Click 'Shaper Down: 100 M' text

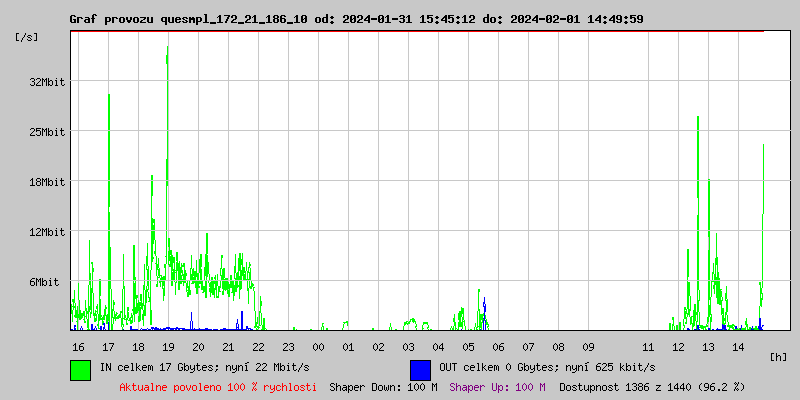(x=383, y=387)
